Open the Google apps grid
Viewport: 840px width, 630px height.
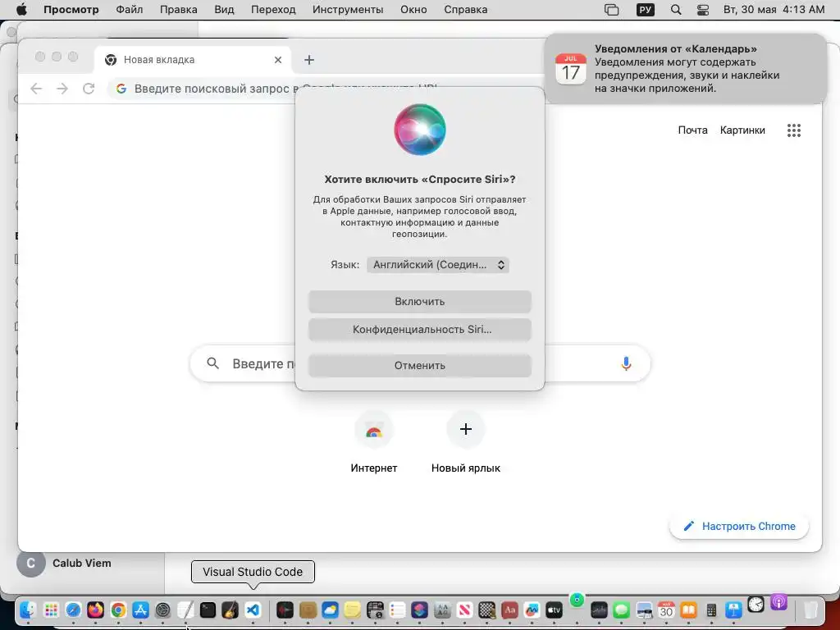[x=794, y=130]
